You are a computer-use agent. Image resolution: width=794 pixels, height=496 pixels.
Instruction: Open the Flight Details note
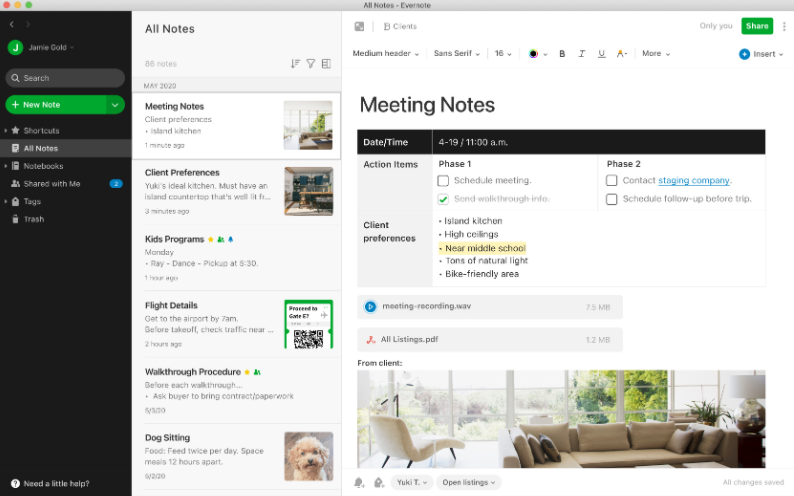236,324
